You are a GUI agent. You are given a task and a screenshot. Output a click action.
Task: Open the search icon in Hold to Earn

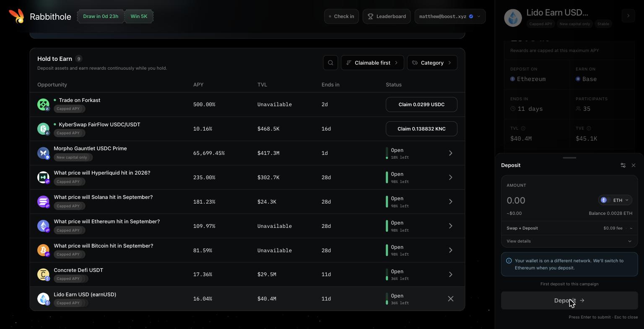click(330, 63)
